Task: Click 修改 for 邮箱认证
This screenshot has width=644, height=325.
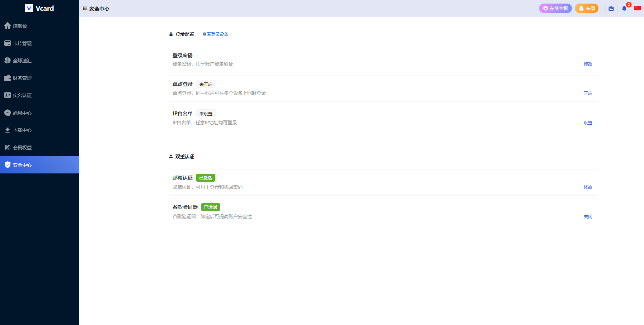Action: pos(588,187)
